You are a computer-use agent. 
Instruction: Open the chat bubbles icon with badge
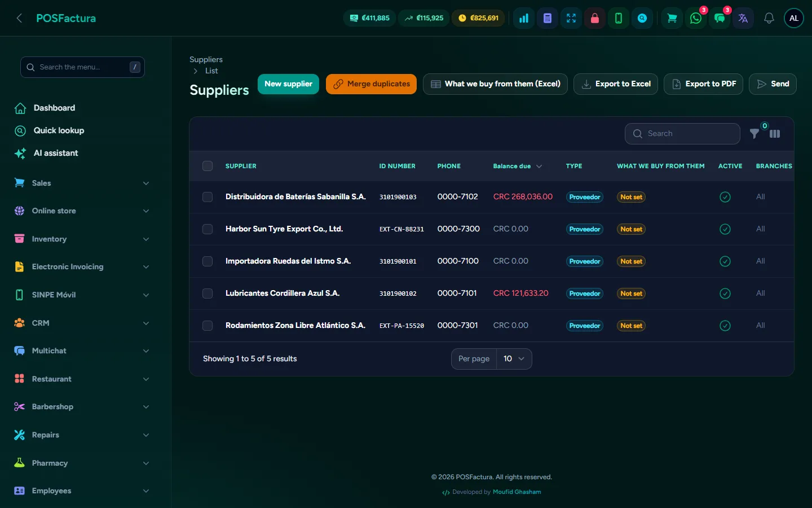pos(720,18)
